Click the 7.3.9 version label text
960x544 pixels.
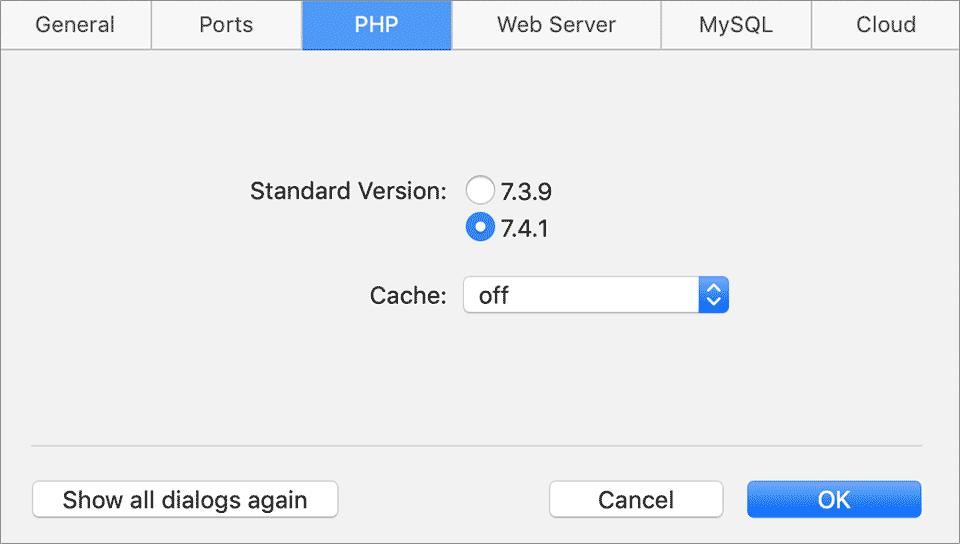point(526,192)
